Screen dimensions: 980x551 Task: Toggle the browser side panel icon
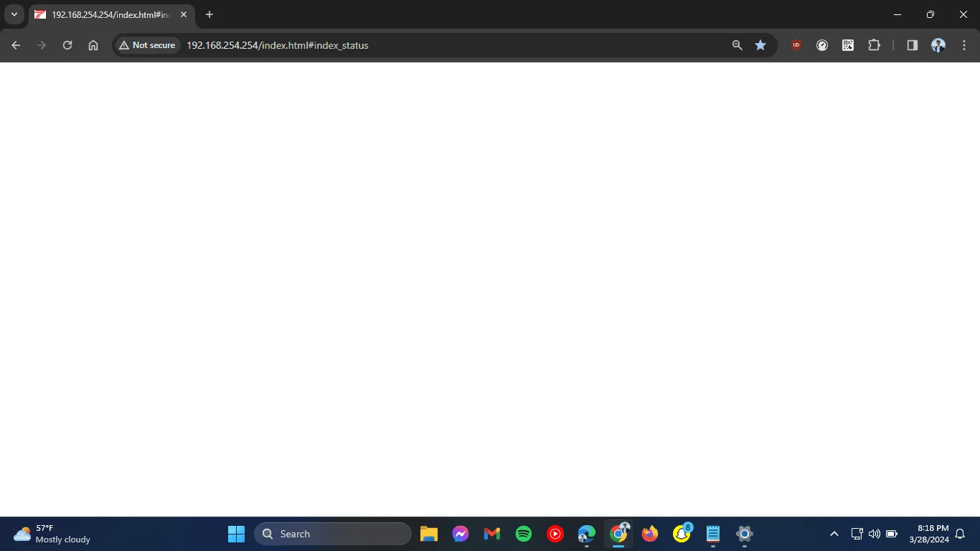913,45
